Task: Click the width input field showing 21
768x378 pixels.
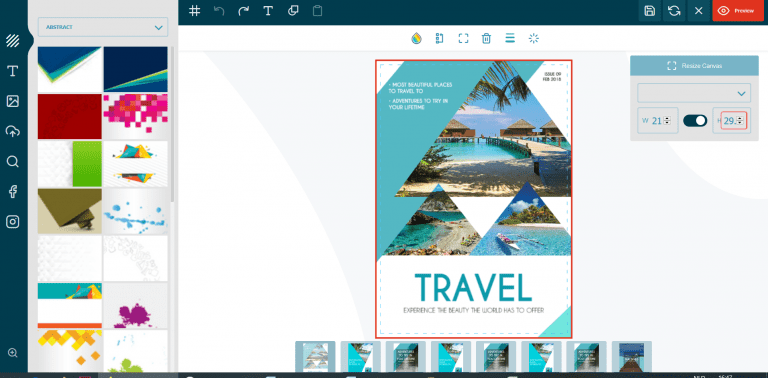Action: pos(657,120)
